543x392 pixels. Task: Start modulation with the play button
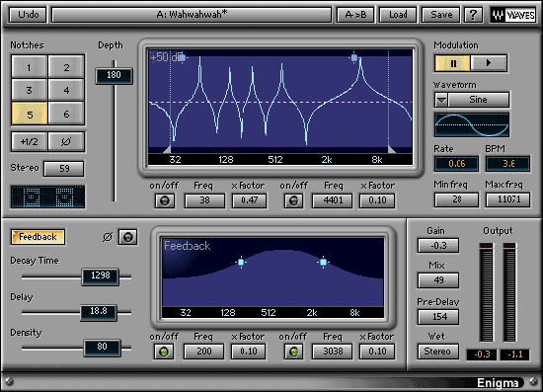coord(489,63)
